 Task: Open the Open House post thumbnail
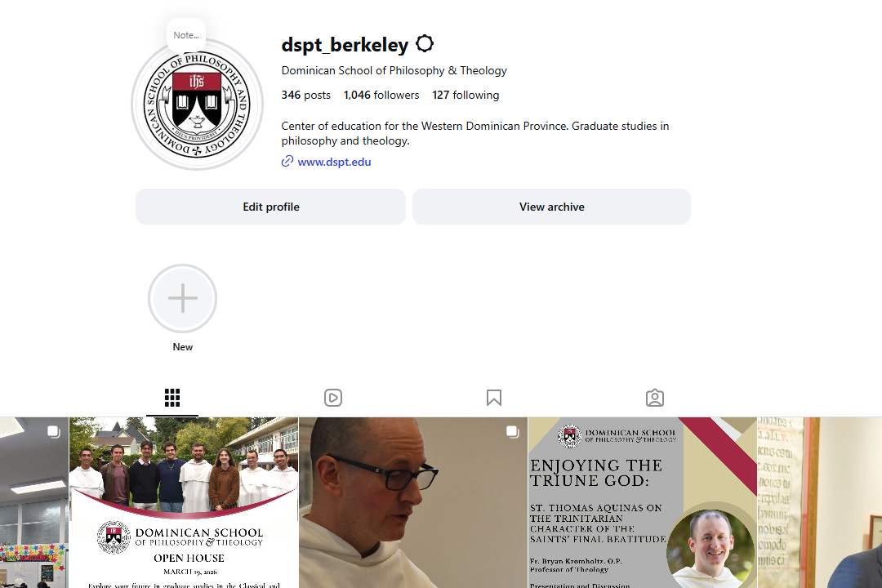tap(184, 502)
